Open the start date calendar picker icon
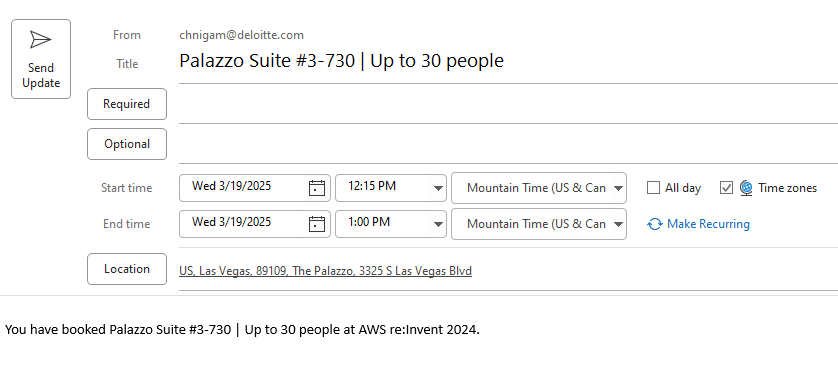This screenshot has width=838, height=392. [x=317, y=188]
